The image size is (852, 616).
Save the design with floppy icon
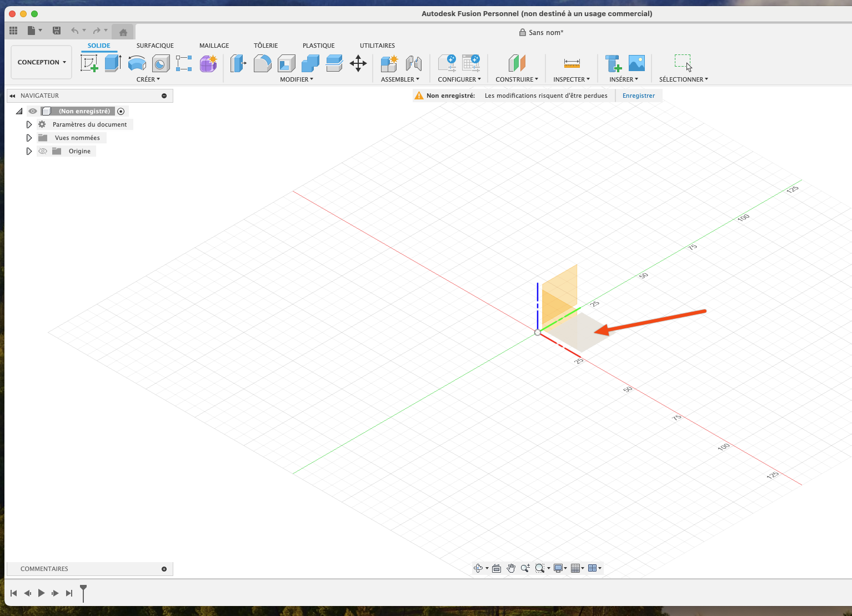coord(56,31)
